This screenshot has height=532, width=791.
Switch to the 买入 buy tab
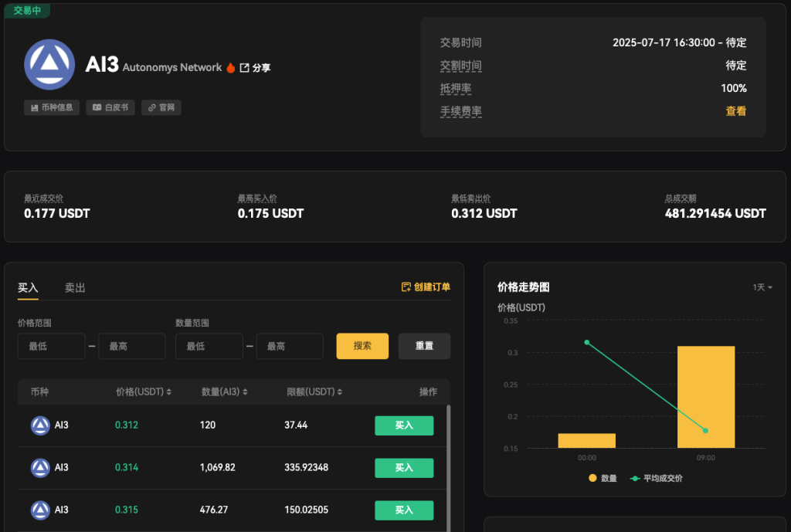point(29,287)
